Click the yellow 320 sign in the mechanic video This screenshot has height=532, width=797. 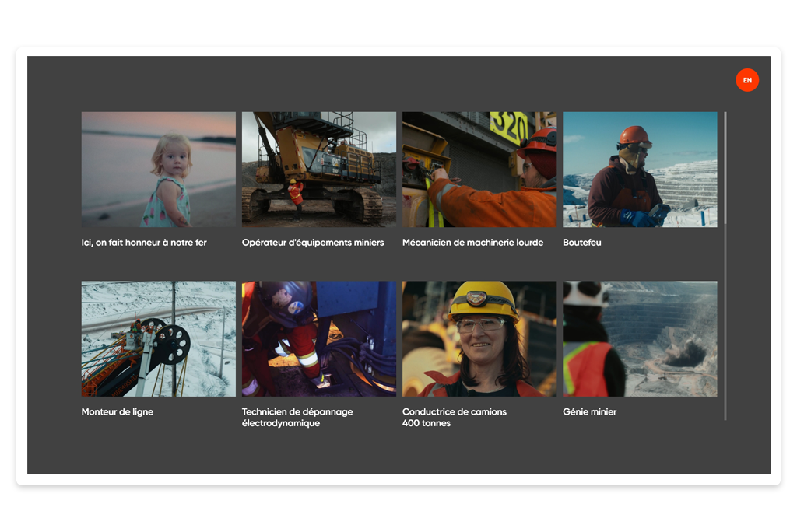click(508, 125)
